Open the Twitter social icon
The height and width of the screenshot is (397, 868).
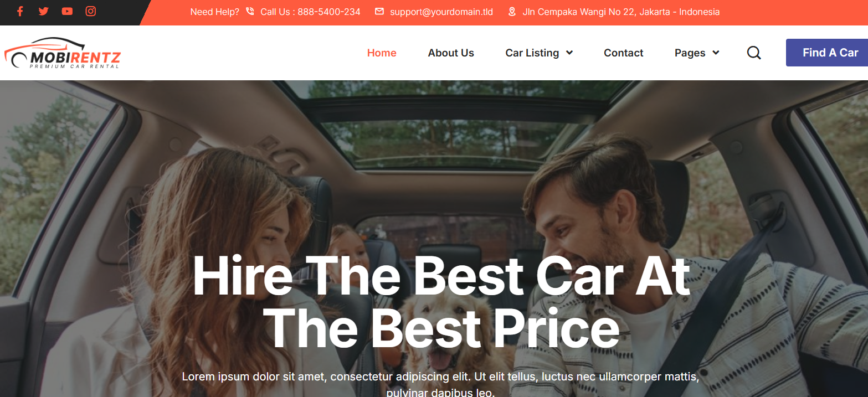43,11
